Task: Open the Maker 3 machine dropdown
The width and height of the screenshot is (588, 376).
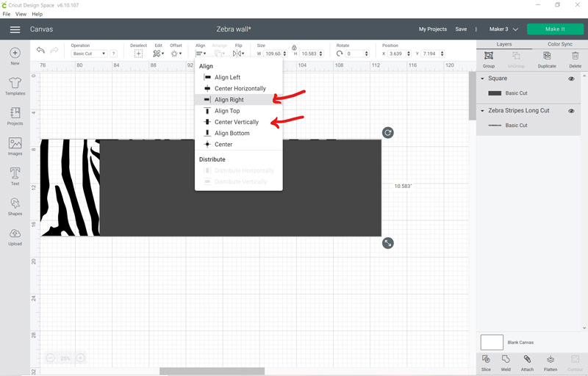Action: tap(503, 29)
